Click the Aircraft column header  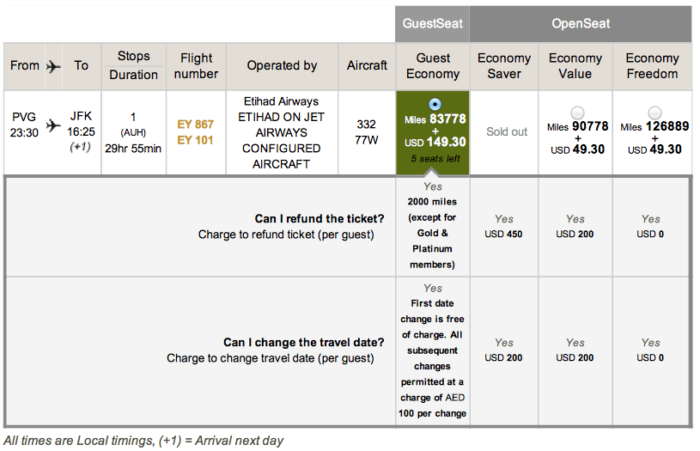(367, 66)
